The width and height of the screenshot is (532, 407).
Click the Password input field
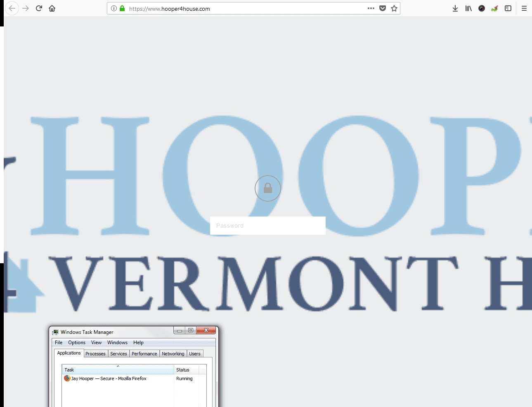tap(267, 226)
